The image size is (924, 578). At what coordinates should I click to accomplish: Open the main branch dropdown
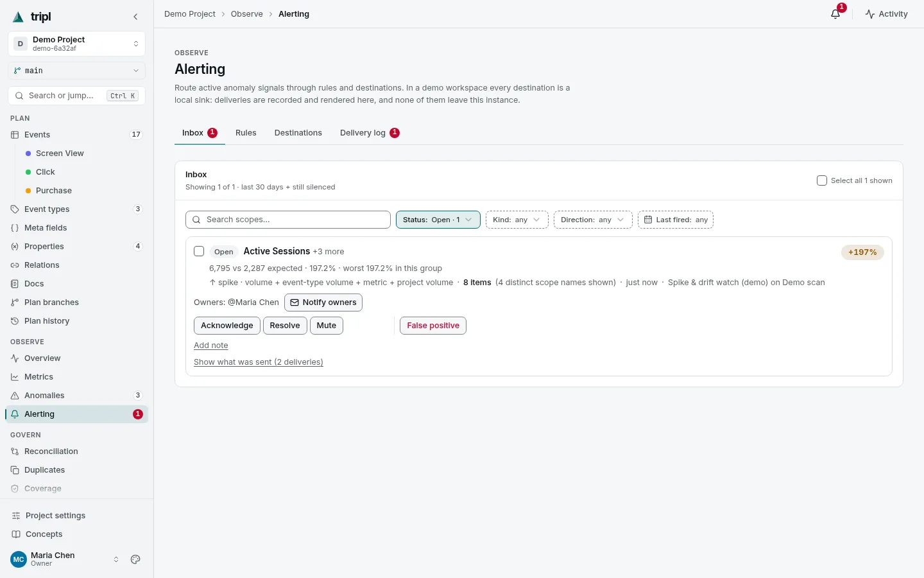77,71
